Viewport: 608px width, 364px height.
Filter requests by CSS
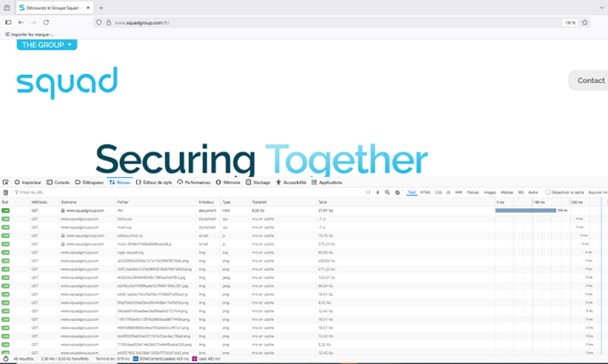pos(438,192)
